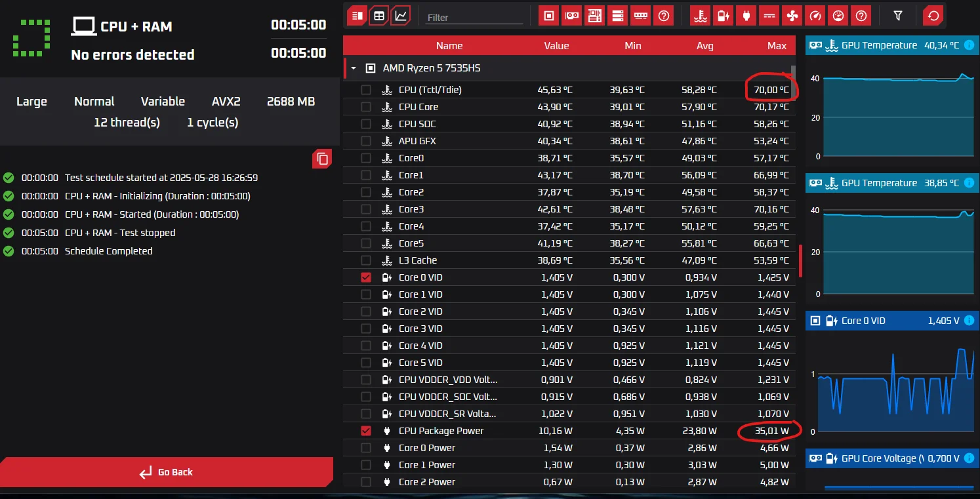Toggle the storage drive filter icon
The height and width of the screenshot is (499, 980).
[x=618, y=16]
